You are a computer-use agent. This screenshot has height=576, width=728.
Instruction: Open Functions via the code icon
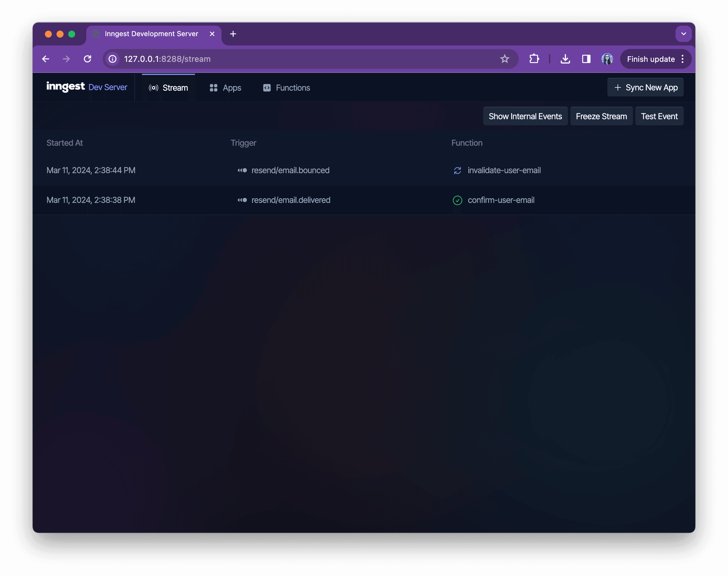tap(267, 88)
